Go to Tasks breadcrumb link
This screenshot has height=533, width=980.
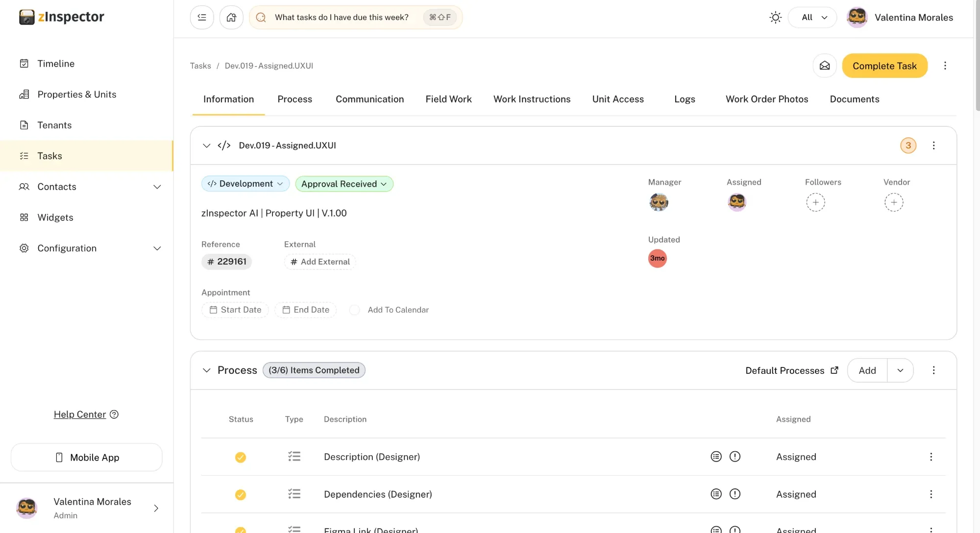click(x=200, y=66)
